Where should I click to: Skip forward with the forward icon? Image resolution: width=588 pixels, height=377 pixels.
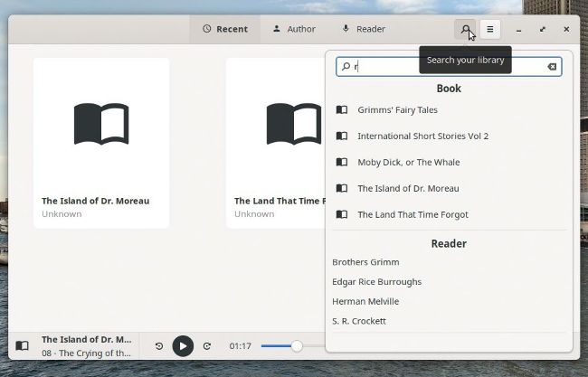(x=206, y=346)
